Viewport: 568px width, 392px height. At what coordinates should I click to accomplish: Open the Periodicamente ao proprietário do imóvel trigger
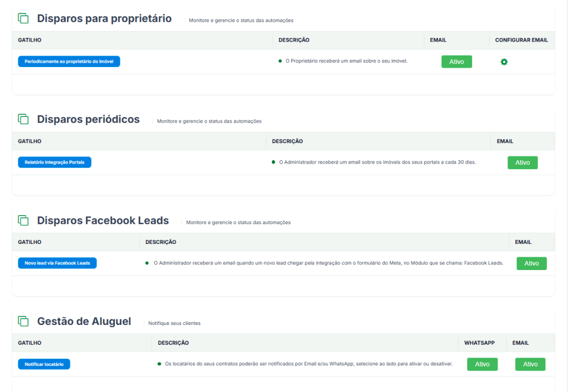(69, 62)
